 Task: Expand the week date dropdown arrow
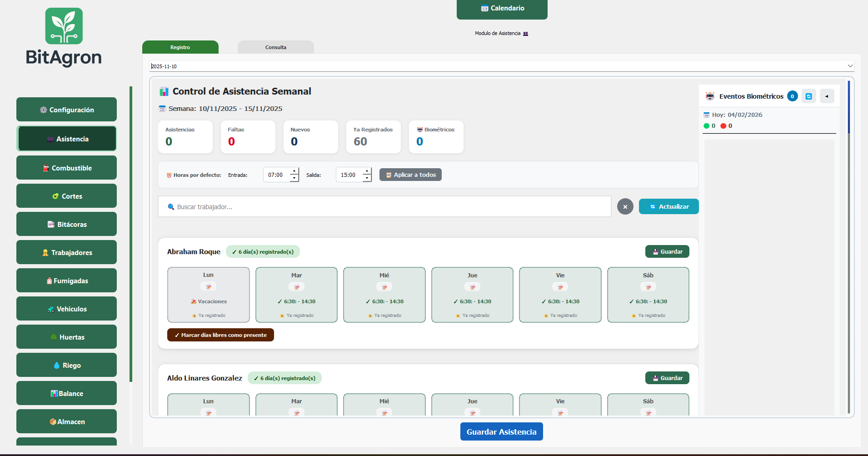pyautogui.click(x=850, y=66)
